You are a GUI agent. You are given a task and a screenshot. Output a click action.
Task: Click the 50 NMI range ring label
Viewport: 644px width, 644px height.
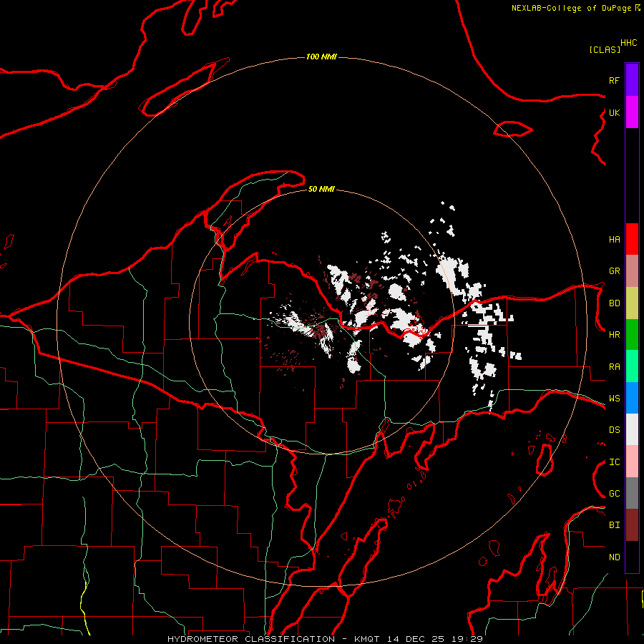point(321,189)
